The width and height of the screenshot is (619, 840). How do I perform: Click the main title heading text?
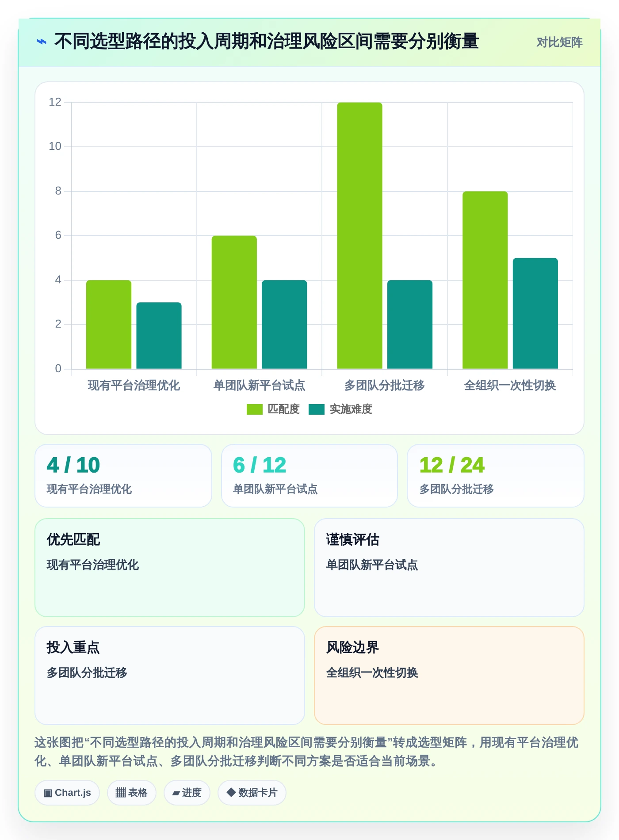pyautogui.click(x=267, y=42)
